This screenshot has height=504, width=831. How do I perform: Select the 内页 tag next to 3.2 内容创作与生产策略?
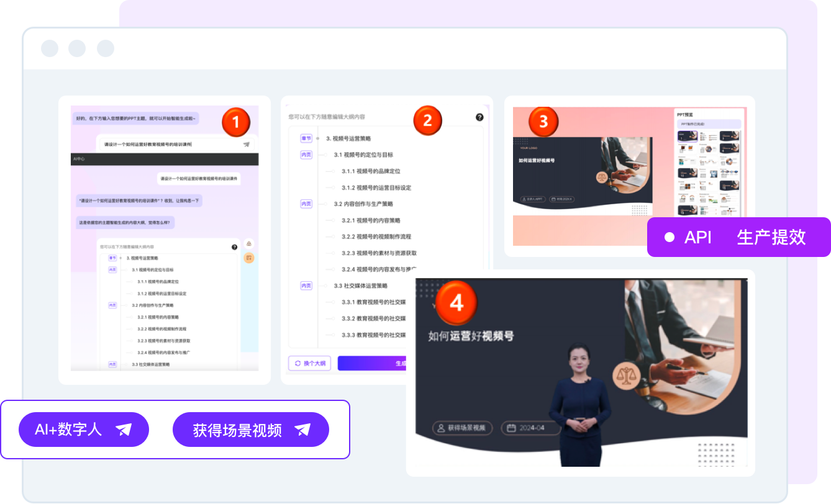[306, 204]
